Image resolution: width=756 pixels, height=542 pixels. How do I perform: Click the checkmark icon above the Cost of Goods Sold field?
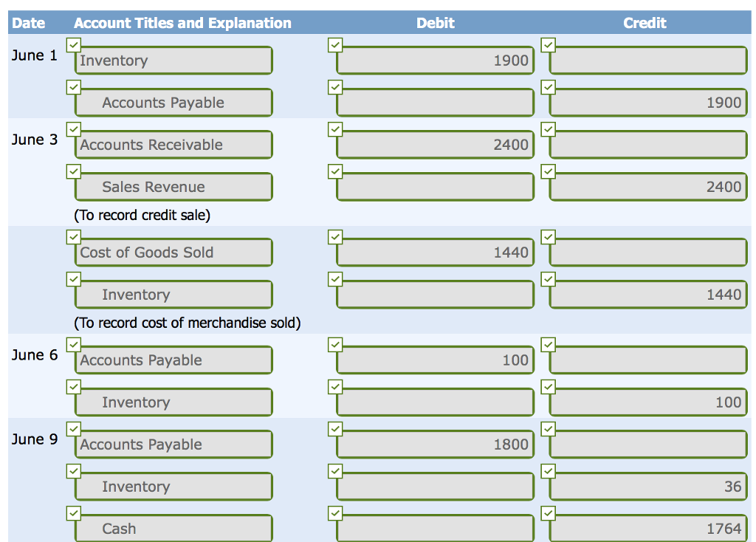tap(73, 237)
